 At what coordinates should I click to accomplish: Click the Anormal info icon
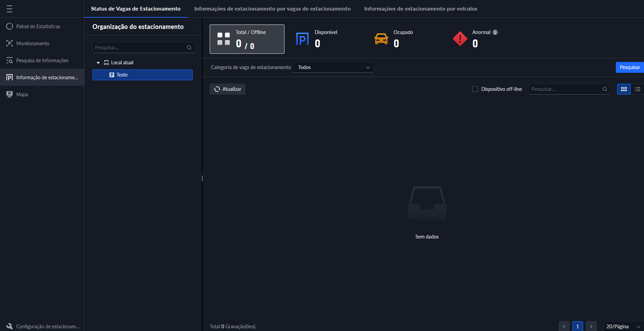pos(495,32)
